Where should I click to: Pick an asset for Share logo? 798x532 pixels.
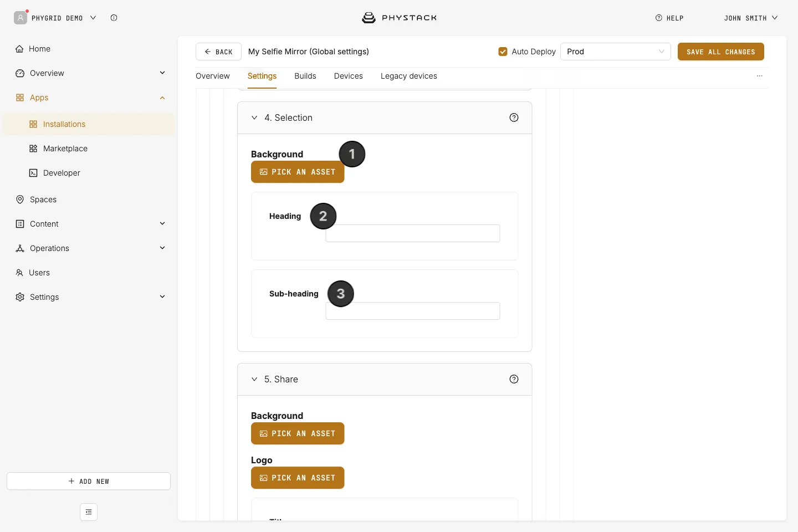(x=298, y=478)
